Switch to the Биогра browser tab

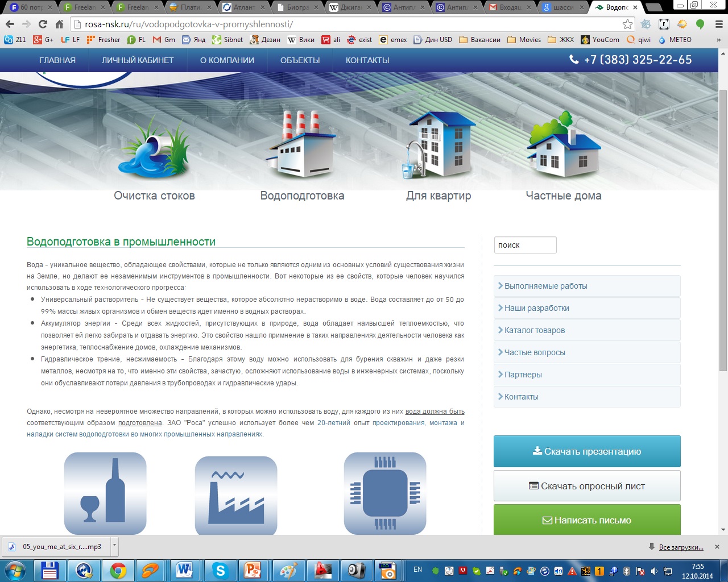298,7
